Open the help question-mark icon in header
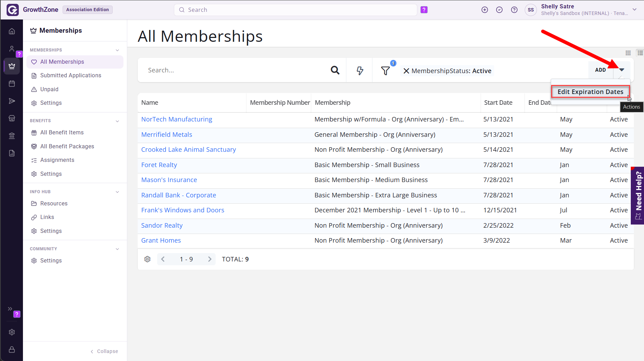 pyautogui.click(x=514, y=10)
